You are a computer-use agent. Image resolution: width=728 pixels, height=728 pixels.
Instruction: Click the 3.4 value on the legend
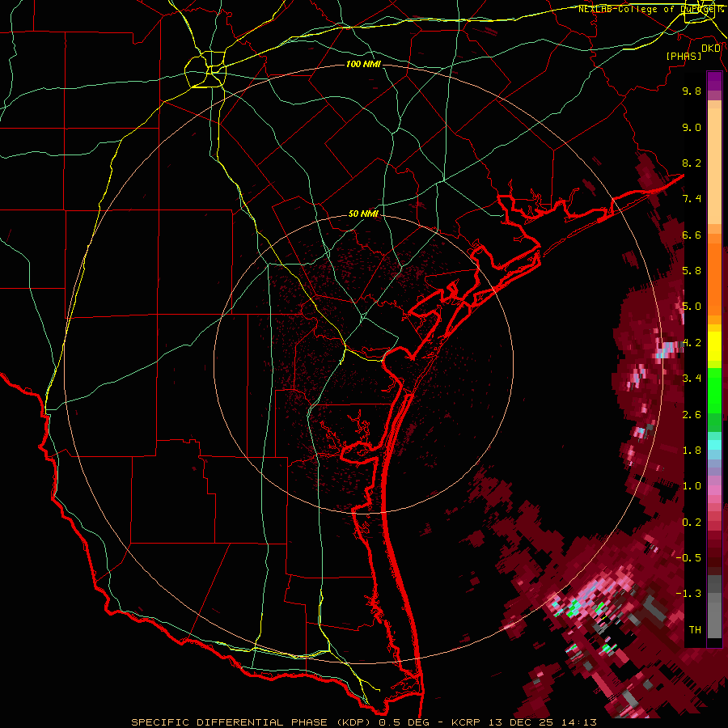click(x=692, y=379)
